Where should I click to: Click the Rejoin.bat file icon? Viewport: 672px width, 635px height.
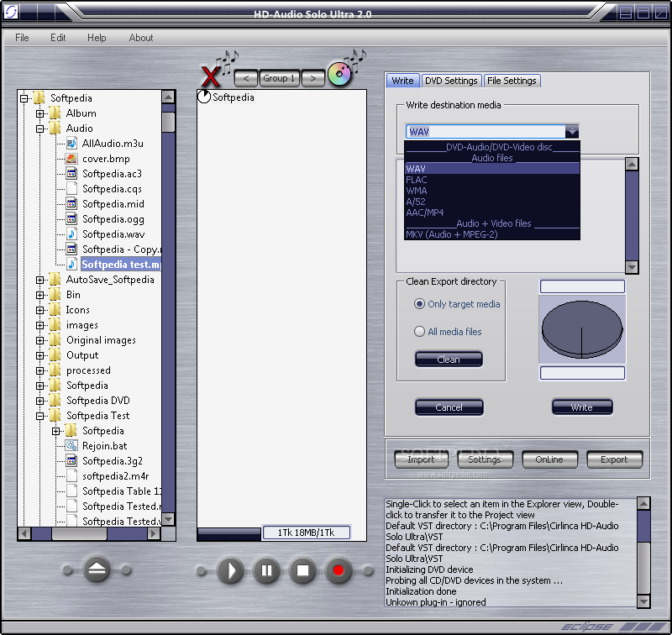click(71, 446)
